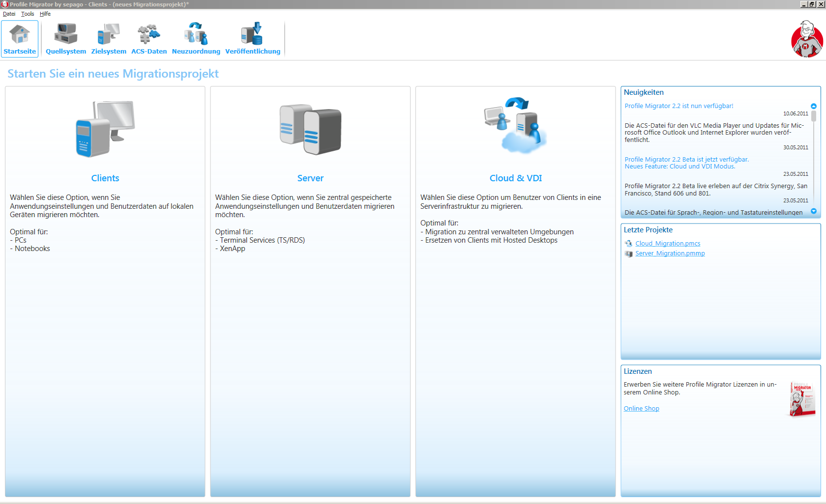Click the application icon in title bar
Viewport: 826px width, 504px height.
point(4,4)
